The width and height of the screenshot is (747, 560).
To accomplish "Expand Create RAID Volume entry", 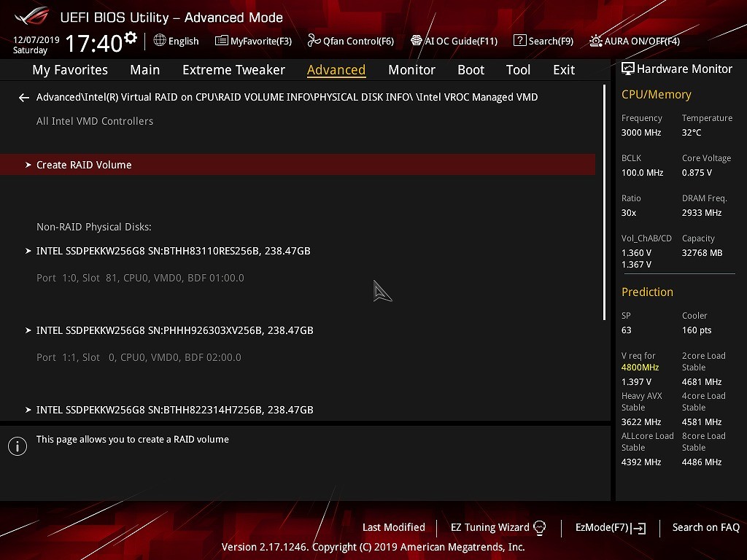I will (84, 165).
